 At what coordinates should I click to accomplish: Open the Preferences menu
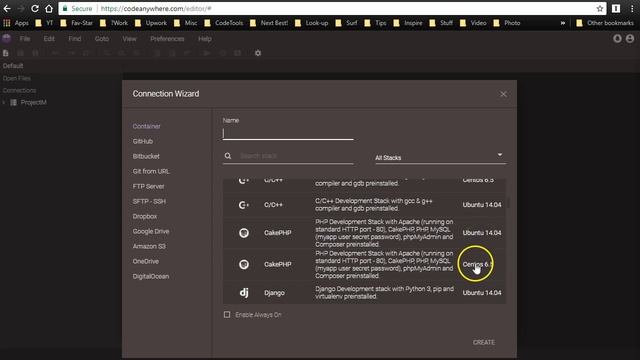coord(167,39)
